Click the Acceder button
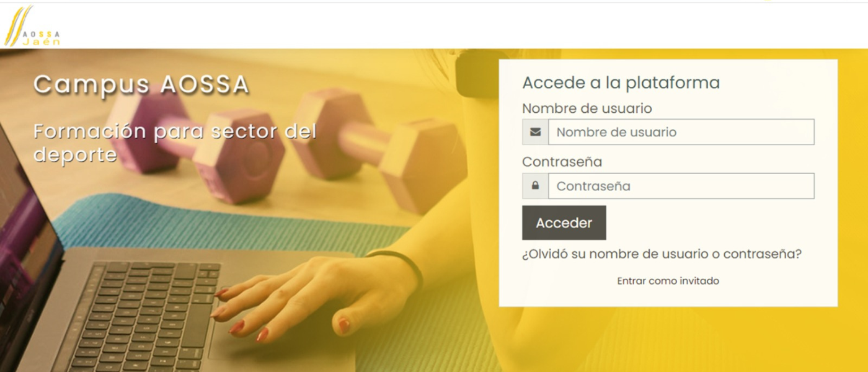Image resolution: width=868 pixels, height=372 pixels. click(x=564, y=223)
